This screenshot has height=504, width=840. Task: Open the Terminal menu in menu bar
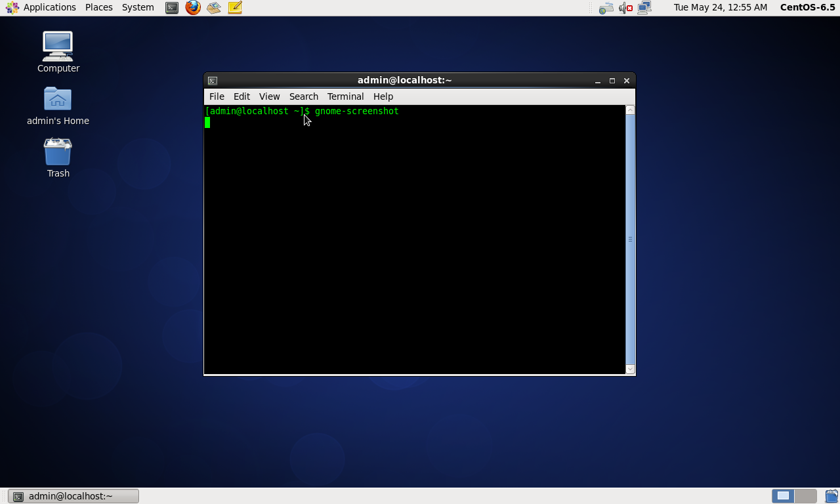345,96
